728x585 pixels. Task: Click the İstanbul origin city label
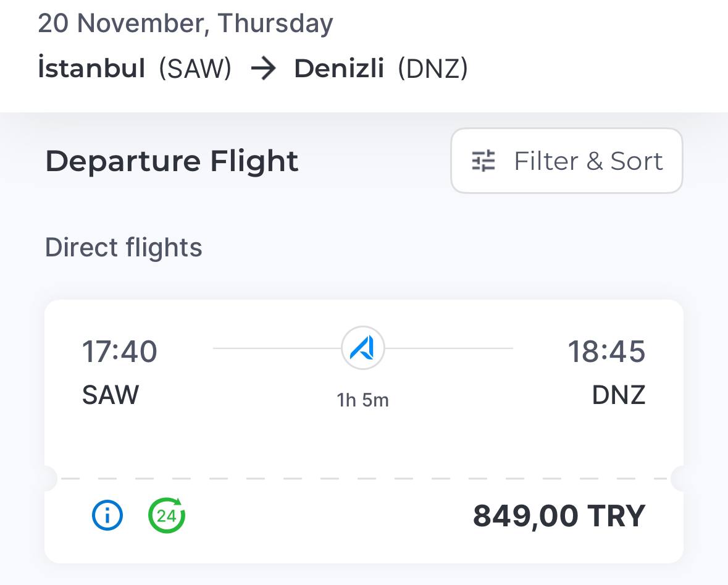click(x=91, y=69)
